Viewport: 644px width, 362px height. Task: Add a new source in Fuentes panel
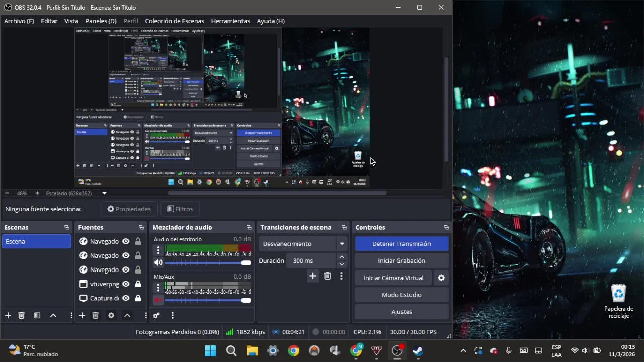(82, 315)
